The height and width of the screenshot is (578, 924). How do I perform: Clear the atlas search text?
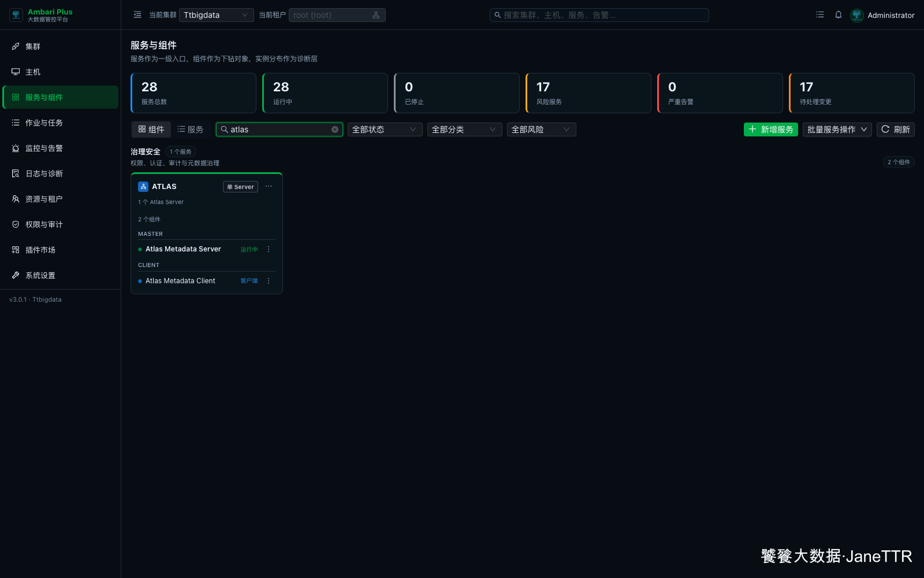(x=335, y=129)
